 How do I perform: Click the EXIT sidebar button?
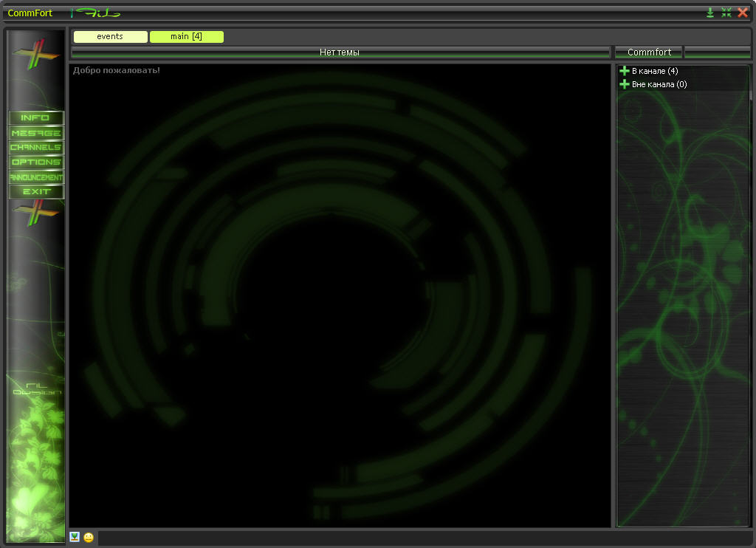36,191
